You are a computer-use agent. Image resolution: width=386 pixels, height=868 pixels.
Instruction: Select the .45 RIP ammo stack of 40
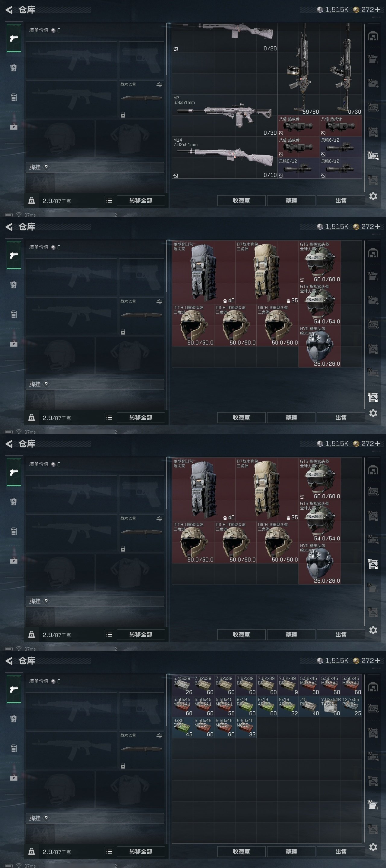(309, 706)
